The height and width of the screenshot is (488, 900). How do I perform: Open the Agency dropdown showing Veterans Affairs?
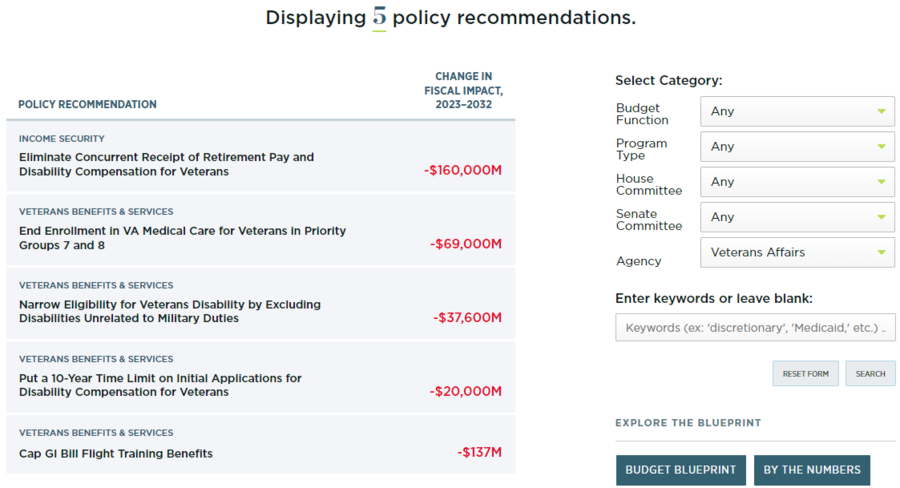(797, 253)
